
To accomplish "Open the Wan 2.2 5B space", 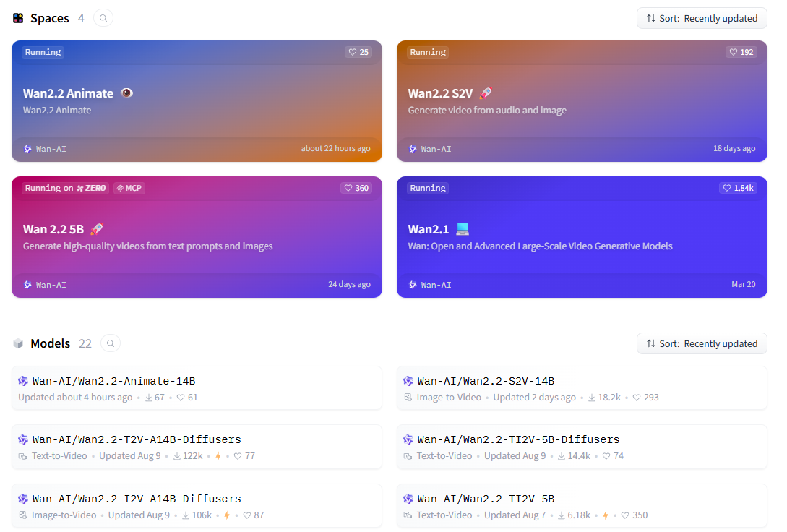I will click(x=197, y=237).
